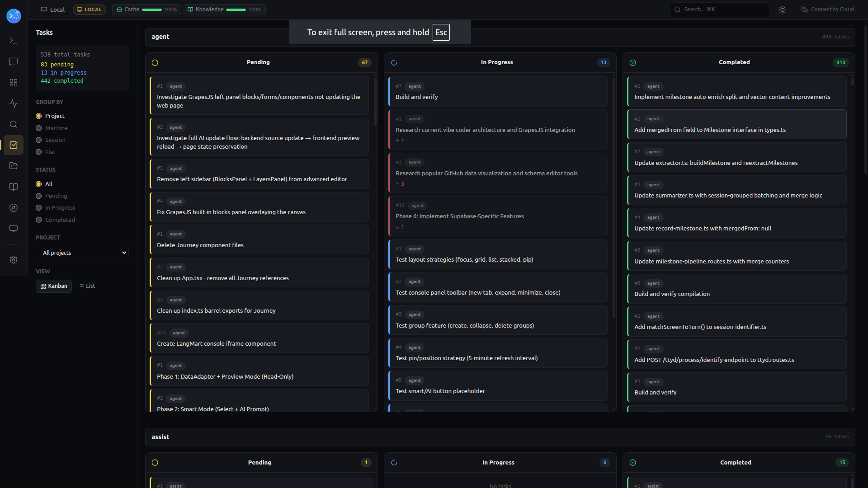Open the activity pulse sidebar icon
The width and height of the screenshot is (868, 488).
point(14,103)
